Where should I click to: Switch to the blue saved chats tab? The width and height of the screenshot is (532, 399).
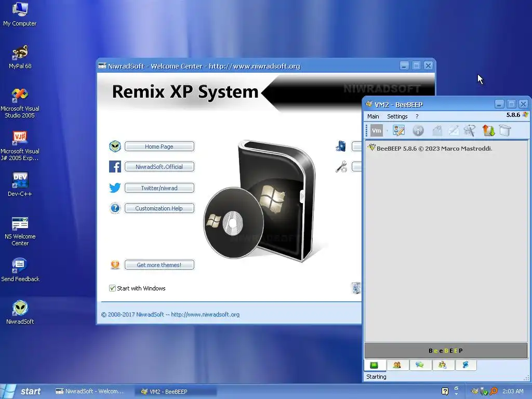click(465, 365)
